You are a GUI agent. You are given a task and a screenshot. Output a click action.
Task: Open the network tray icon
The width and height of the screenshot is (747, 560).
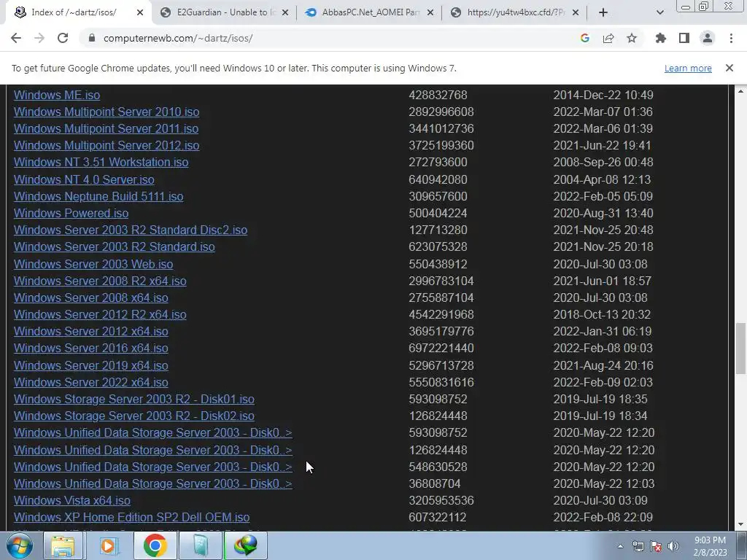[x=638, y=546]
